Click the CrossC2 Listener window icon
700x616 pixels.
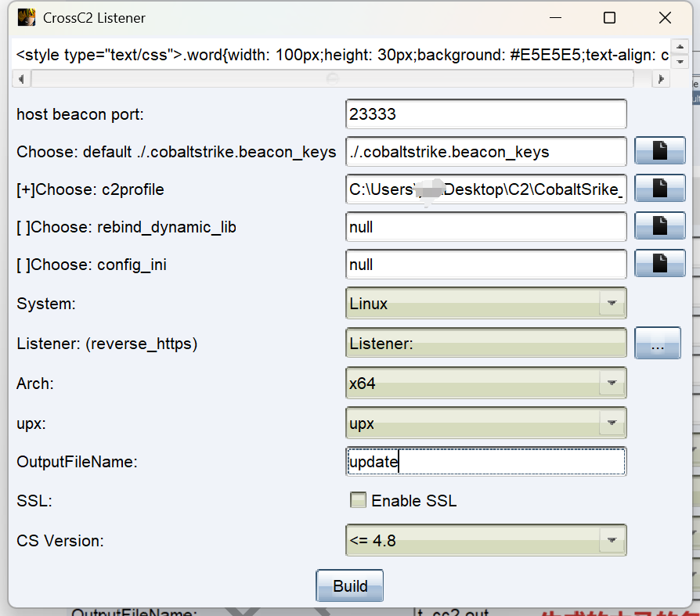coord(27,18)
